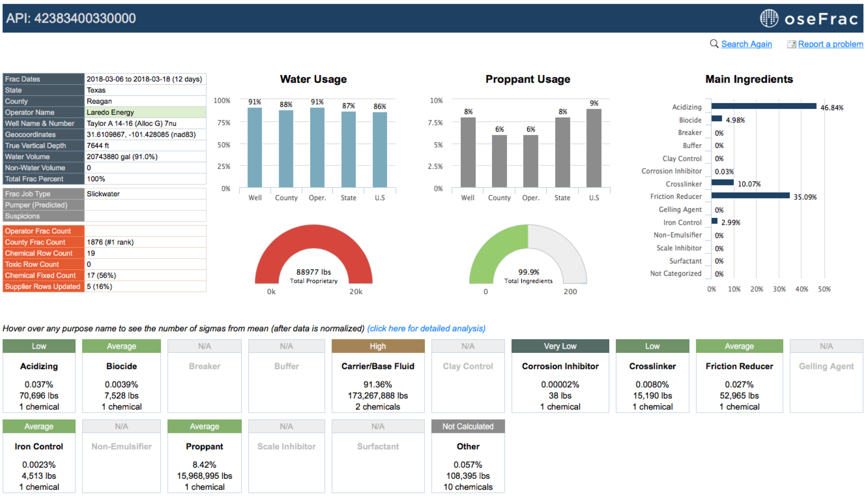Click the High rating header above Carrier/Base Fluid
The height and width of the screenshot is (499, 868).
[378, 346]
